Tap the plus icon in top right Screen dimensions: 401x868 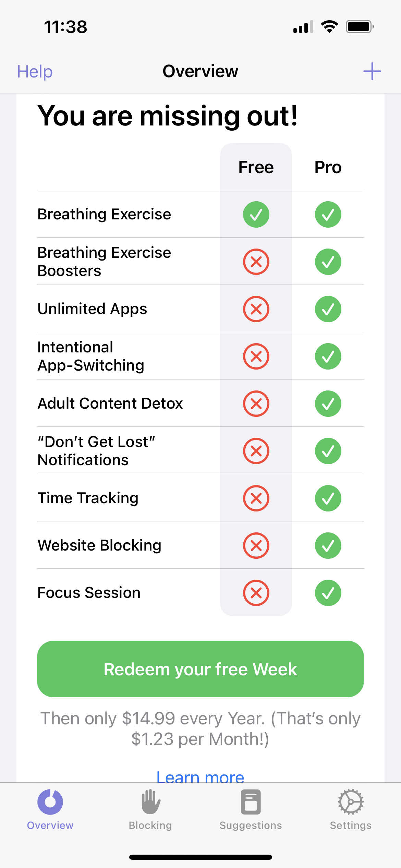point(373,71)
